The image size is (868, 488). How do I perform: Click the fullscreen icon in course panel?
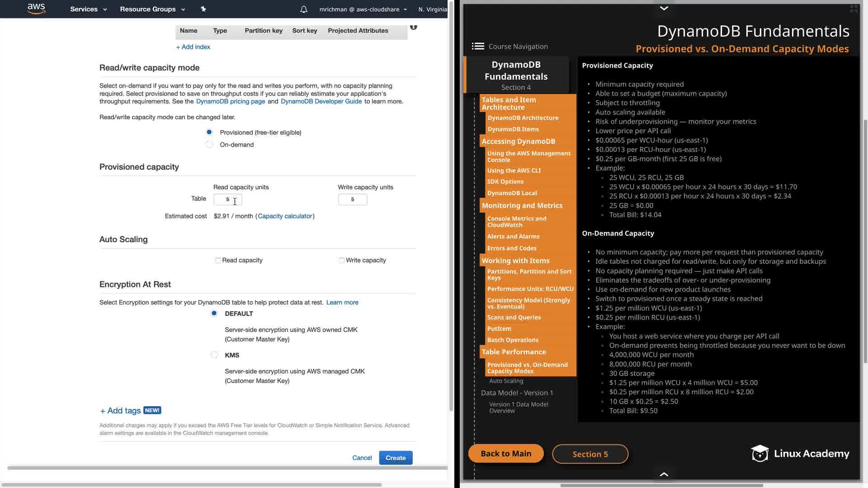coord(854,9)
